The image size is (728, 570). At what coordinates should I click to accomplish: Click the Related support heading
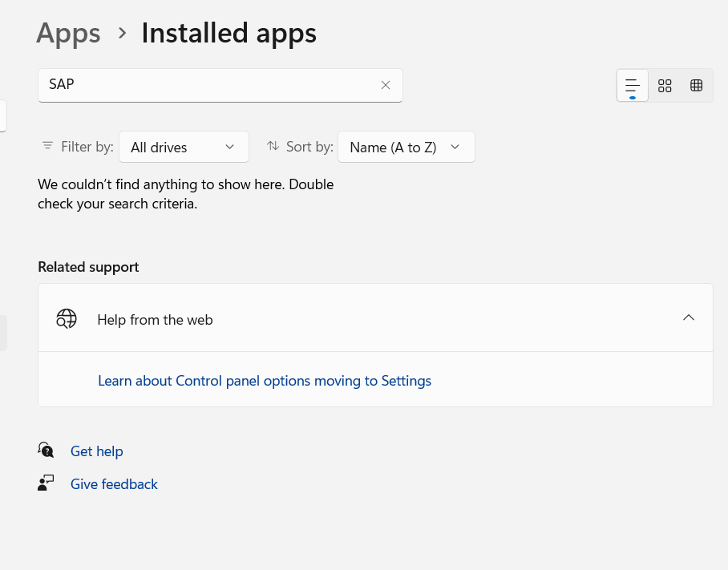(88, 267)
